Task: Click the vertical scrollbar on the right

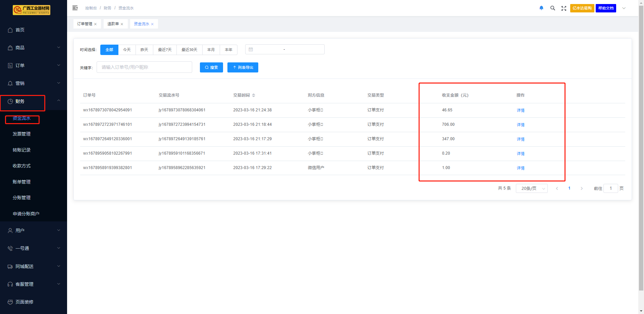Action: [x=641, y=151]
